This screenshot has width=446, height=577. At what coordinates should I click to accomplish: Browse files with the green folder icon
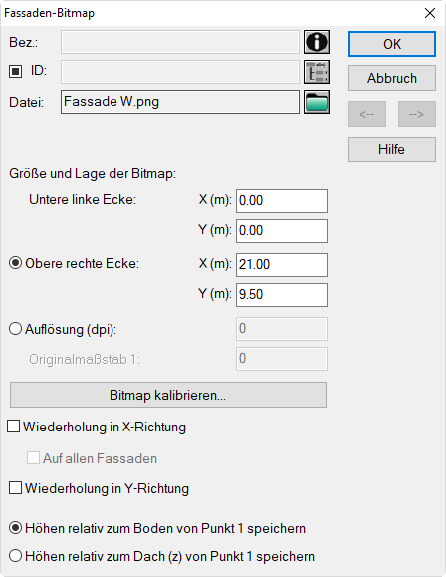(x=317, y=102)
